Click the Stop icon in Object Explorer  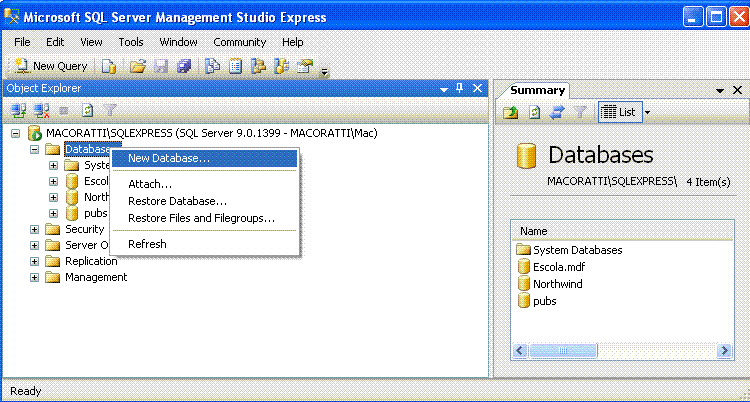[64, 112]
